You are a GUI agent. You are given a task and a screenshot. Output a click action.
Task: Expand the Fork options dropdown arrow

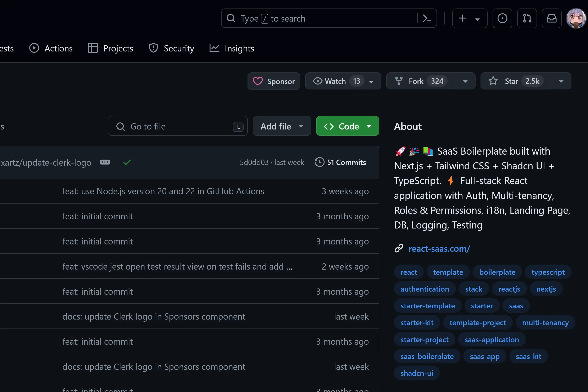click(465, 81)
